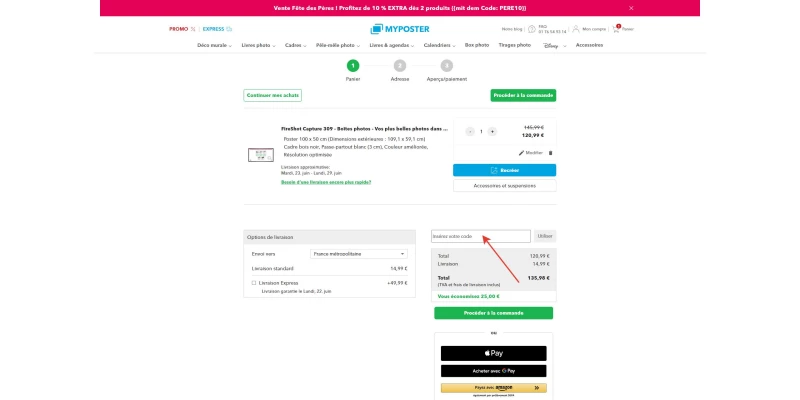Open the EXPRESS delivery link icon
Screen dimensions: 800x400
[x=229, y=29]
